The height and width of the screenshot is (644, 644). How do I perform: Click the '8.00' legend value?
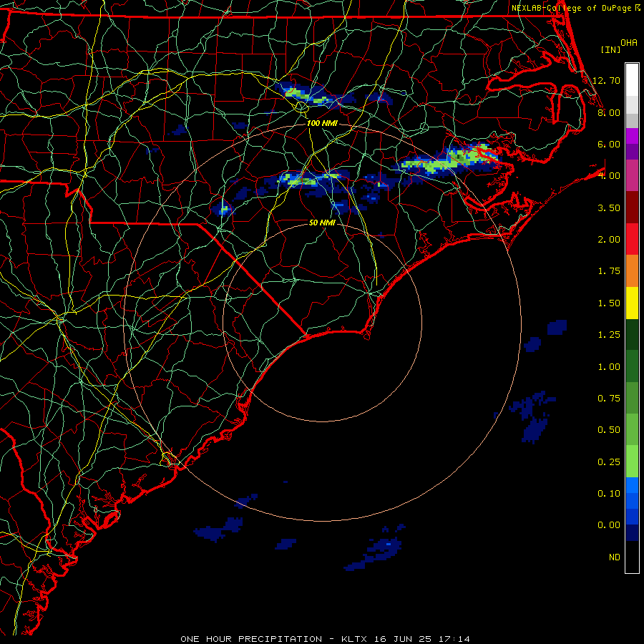pos(609,112)
